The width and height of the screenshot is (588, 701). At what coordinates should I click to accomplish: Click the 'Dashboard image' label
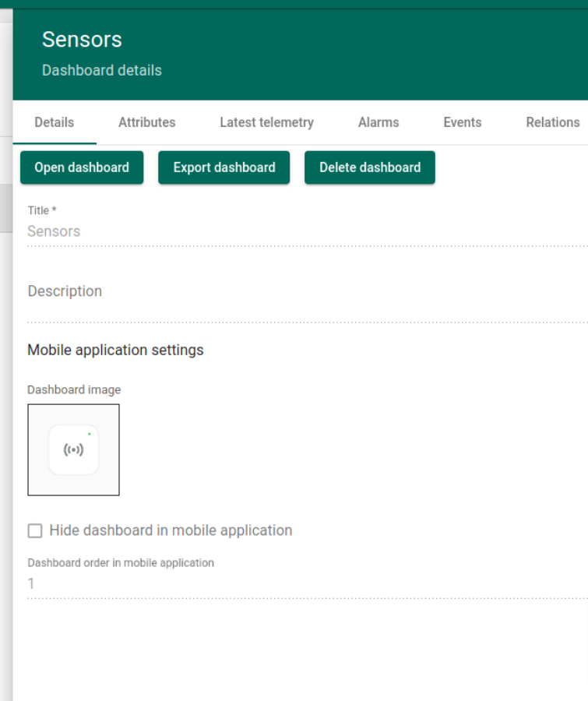click(x=74, y=389)
